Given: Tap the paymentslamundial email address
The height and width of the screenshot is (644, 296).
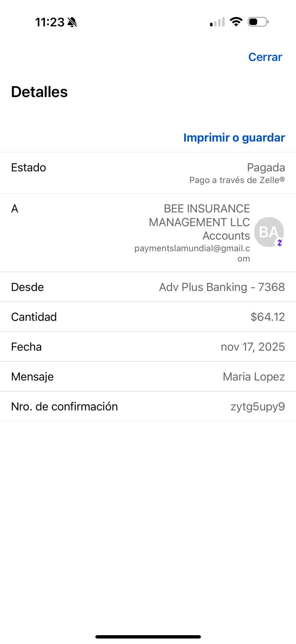Looking at the screenshot, I should pyautogui.click(x=192, y=248).
